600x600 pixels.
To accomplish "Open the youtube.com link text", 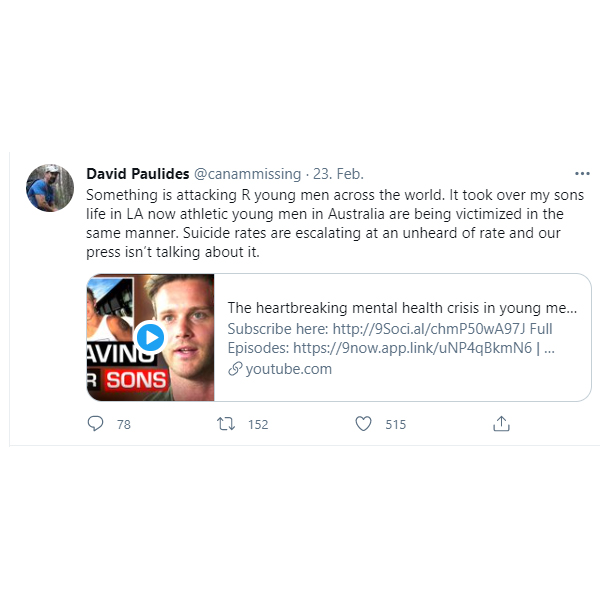I will [289, 369].
